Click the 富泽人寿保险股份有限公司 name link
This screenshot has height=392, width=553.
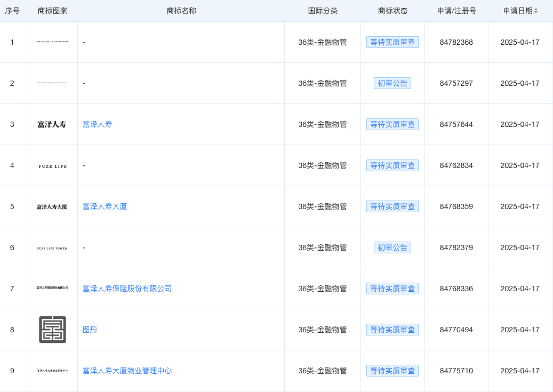click(x=127, y=289)
